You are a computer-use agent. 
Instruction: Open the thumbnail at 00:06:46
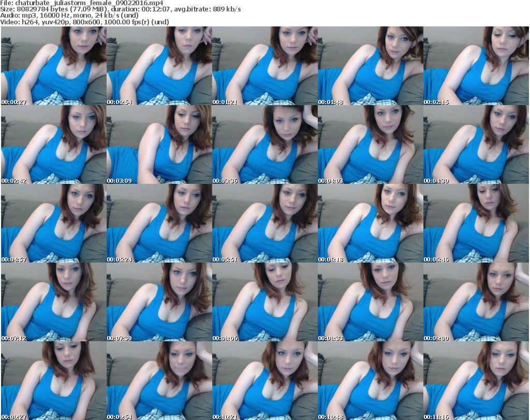tap(476, 223)
